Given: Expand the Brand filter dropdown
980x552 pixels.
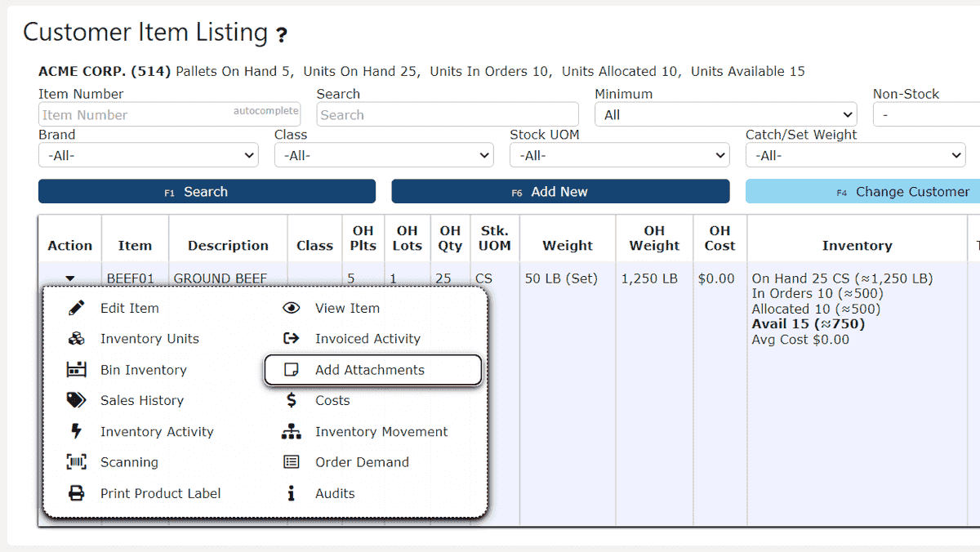Looking at the screenshot, I should 149,155.
